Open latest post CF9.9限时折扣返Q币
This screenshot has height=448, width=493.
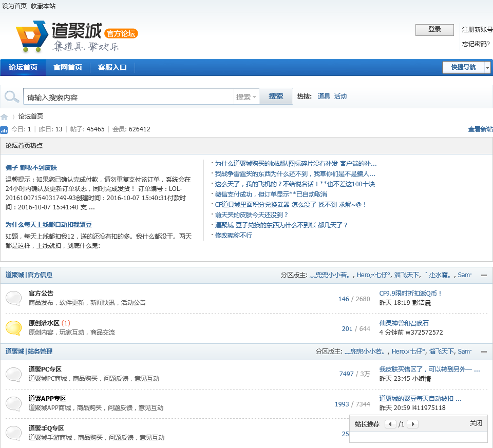(411, 294)
